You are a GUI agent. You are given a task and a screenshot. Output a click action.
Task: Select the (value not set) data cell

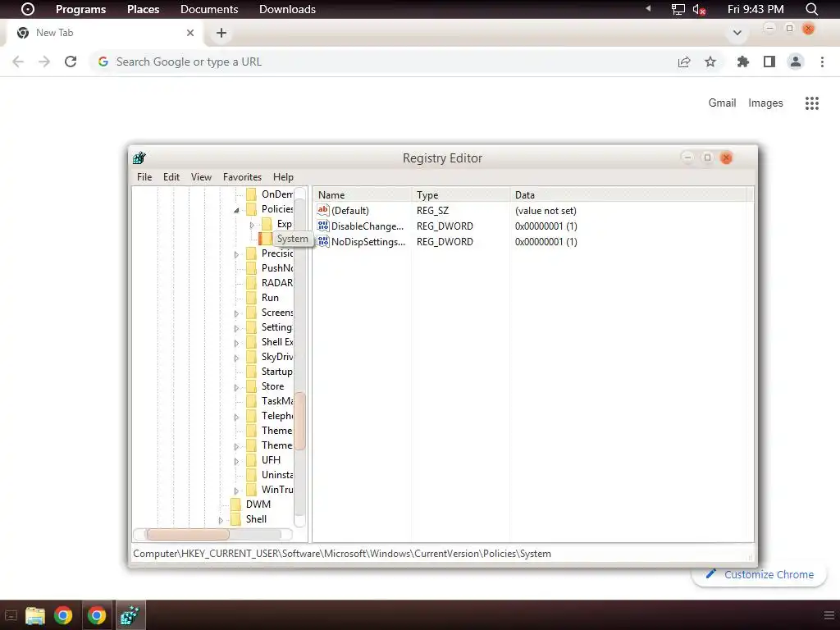[x=546, y=211]
